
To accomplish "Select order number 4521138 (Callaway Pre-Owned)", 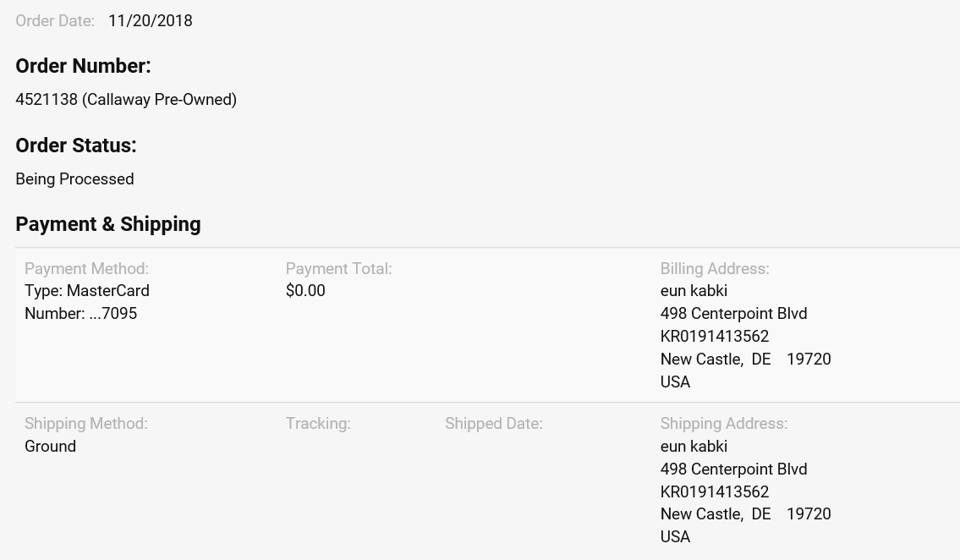I will click(126, 100).
